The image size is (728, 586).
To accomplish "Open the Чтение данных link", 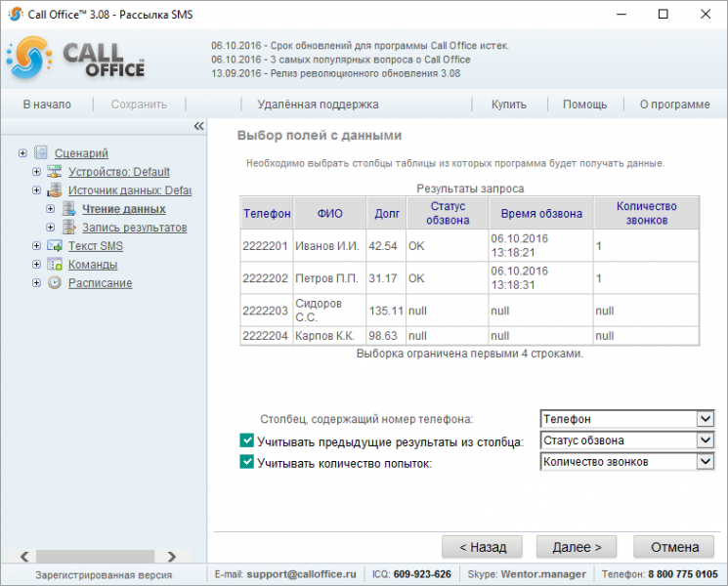I will click(x=124, y=209).
